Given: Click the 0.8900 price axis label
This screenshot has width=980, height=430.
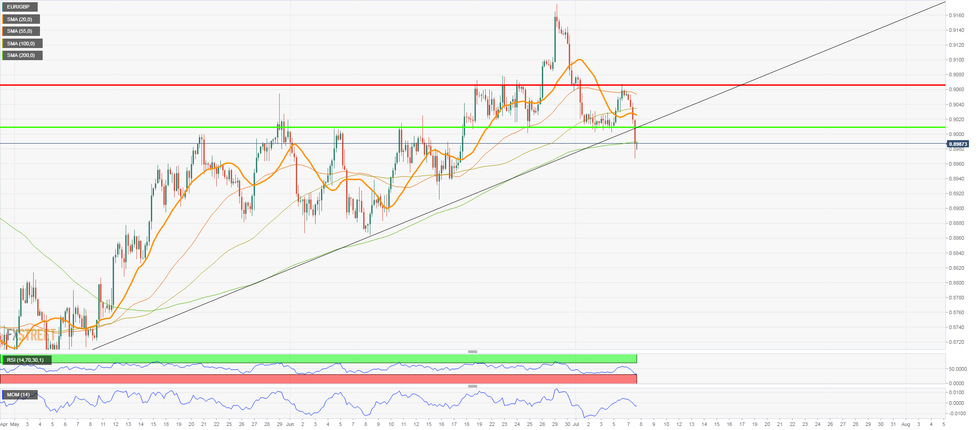Looking at the screenshot, I should 956,208.
